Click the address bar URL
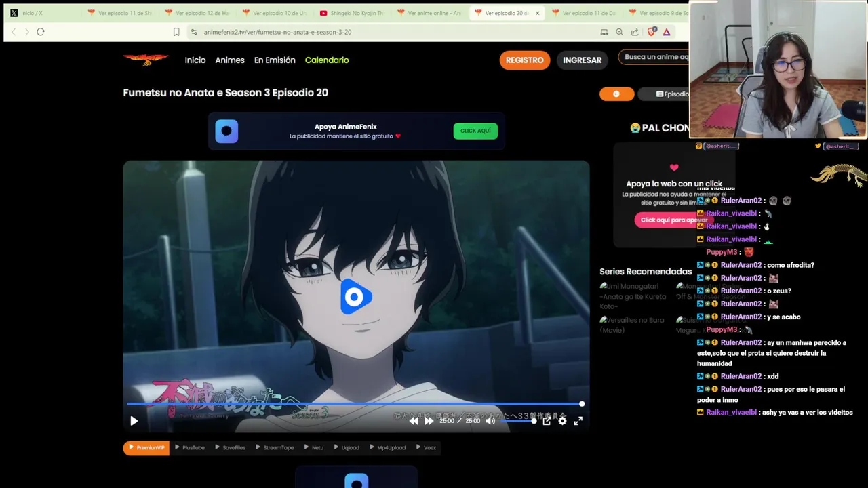 pos(277,32)
